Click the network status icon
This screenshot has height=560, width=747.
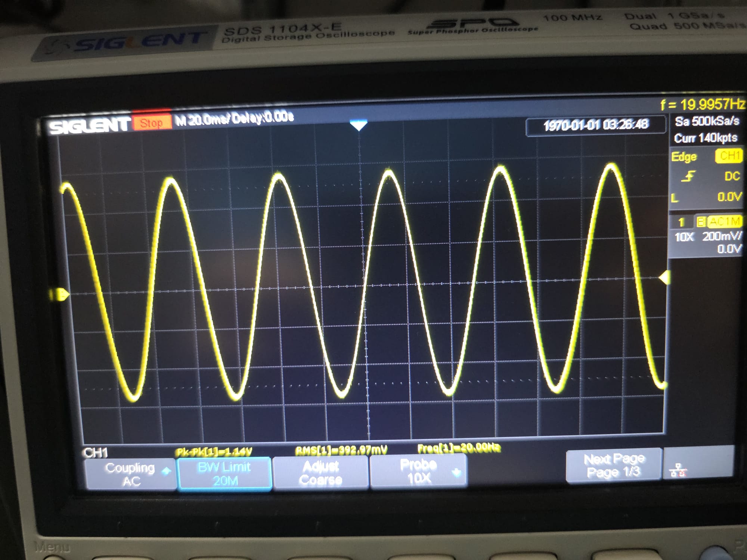coord(678,470)
